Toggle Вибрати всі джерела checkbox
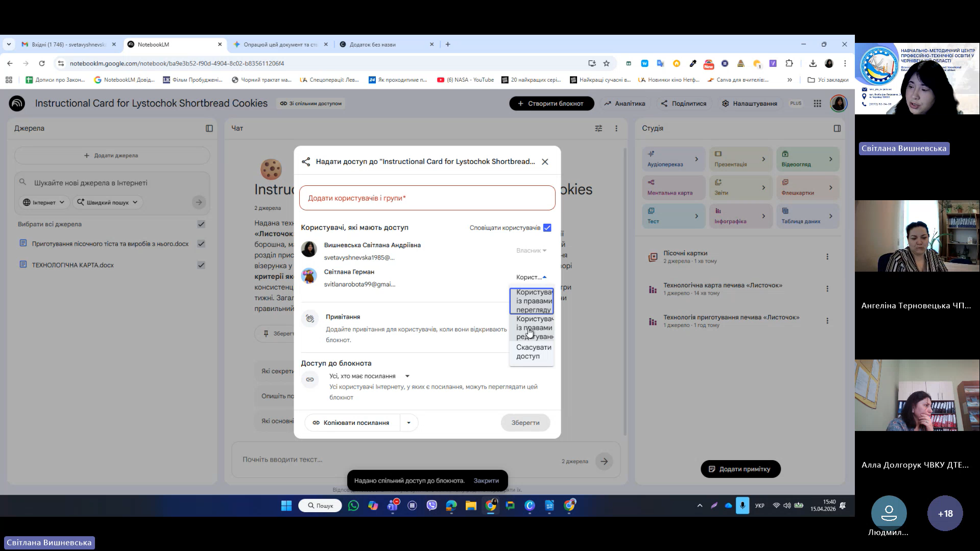 (x=201, y=224)
